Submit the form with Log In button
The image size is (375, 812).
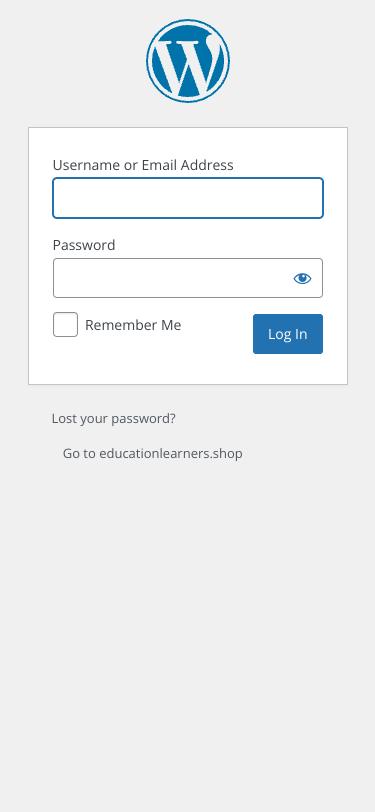(x=288, y=334)
